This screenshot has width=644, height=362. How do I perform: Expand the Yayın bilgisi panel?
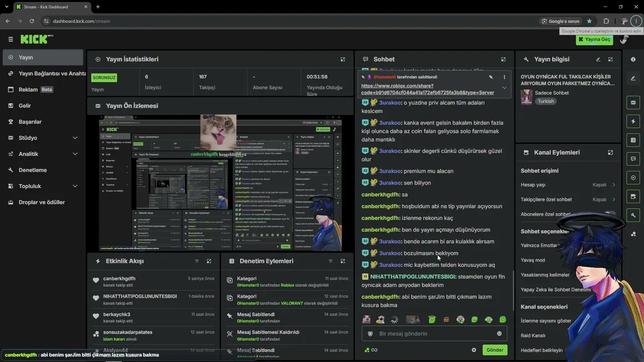610,59
